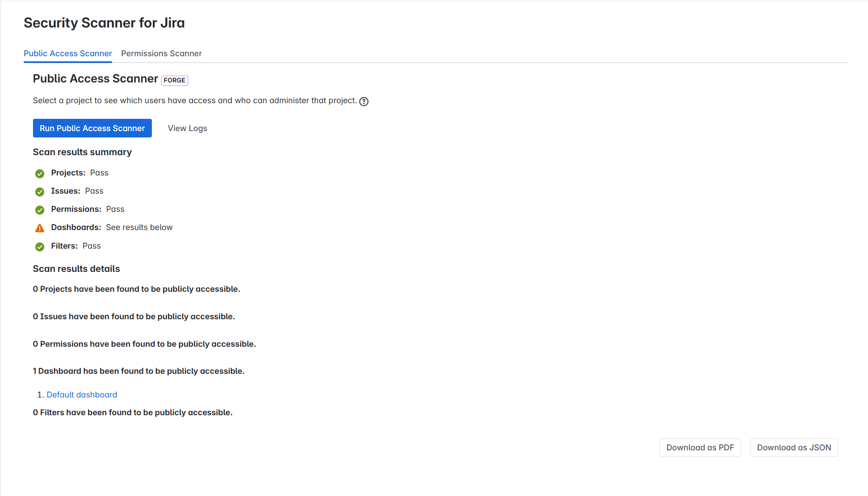Open the Default dashboard link

[82, 395]
